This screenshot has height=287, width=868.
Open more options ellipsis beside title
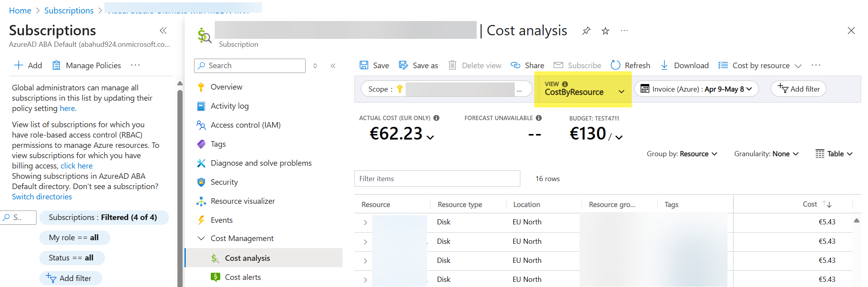click(x=624, y=31)
